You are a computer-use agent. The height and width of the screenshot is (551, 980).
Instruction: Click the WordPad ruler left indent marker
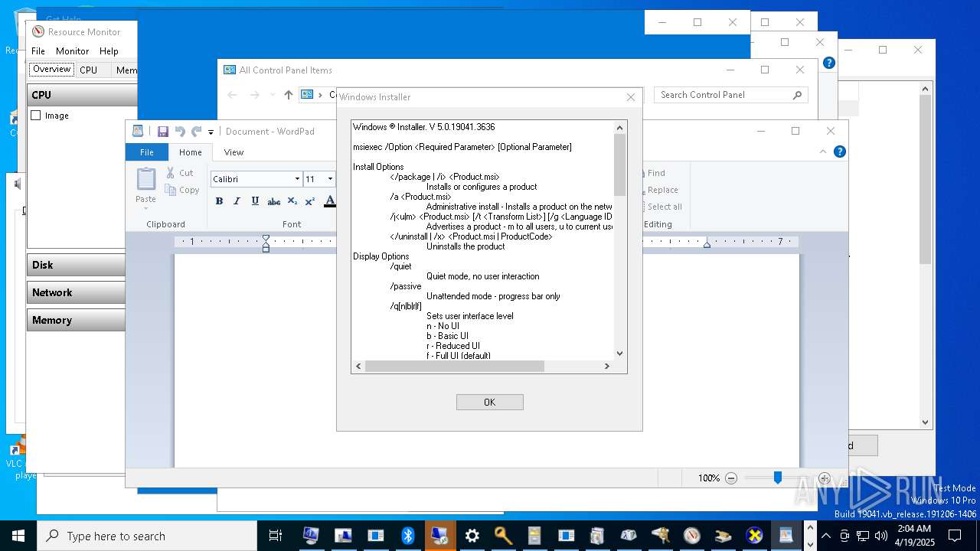(x=266, y=243)
